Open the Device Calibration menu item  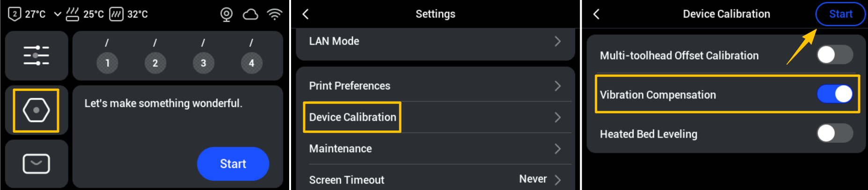click(x=435, y=117)
